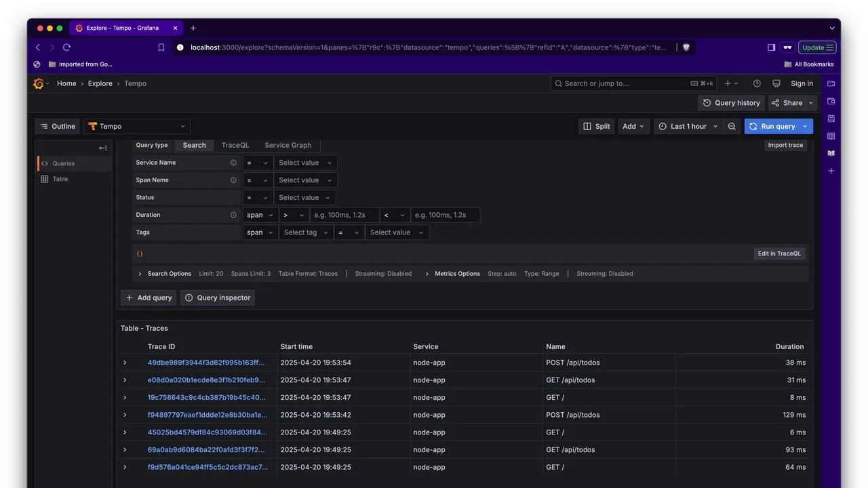
Task: Open the Last 1 hour time picker
Action: pos(688,126)
